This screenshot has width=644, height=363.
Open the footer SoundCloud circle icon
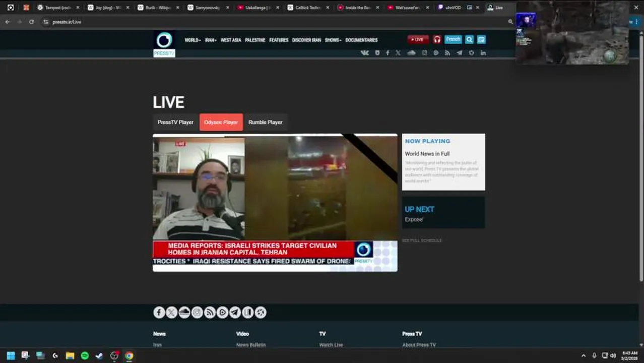184,313
